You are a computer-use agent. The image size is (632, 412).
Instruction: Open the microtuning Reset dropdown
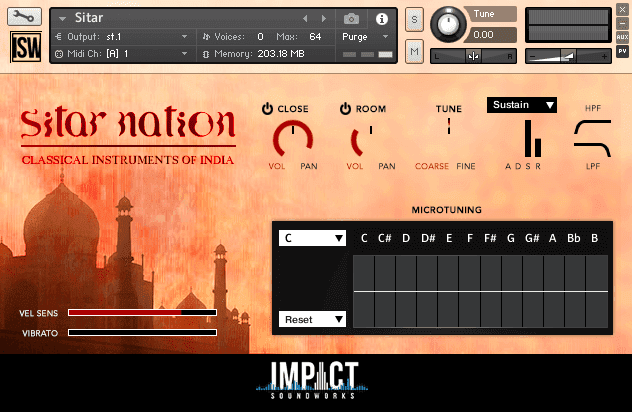click(x=312, y=319)
